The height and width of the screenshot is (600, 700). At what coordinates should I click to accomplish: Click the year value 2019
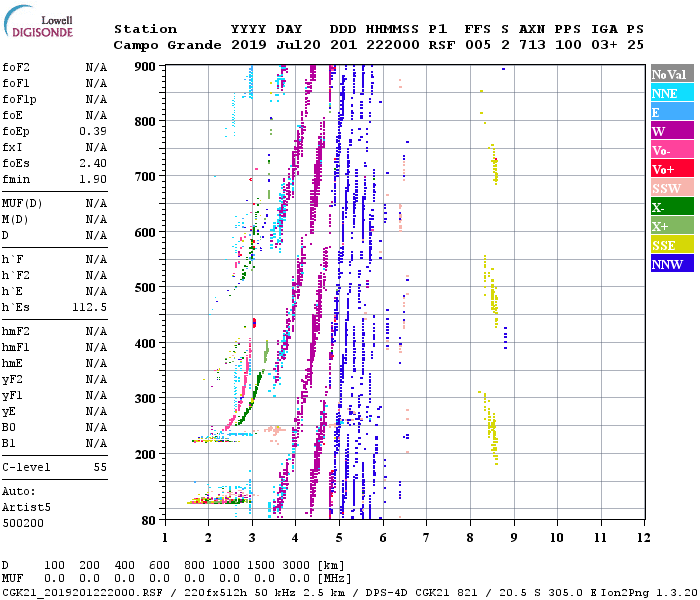pos(249,45)
